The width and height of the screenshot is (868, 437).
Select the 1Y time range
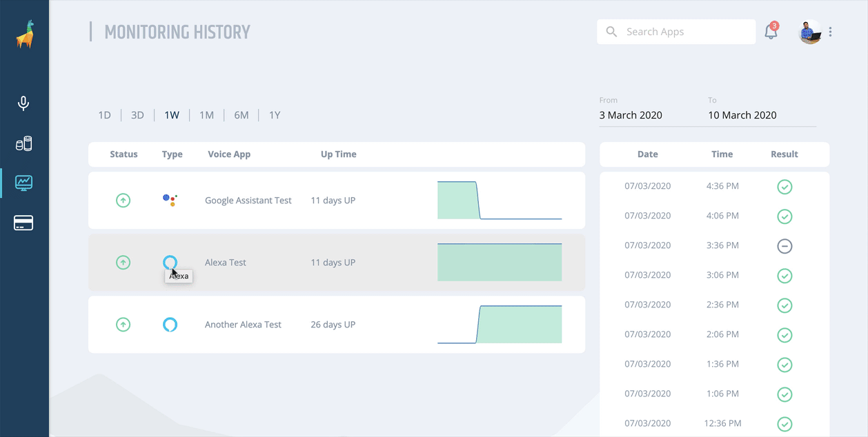275,115
